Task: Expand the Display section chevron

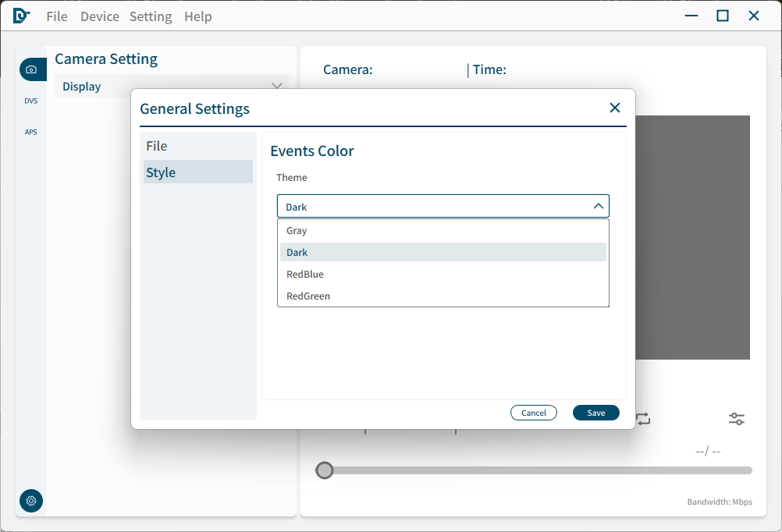Action: (x=276, y=86)
